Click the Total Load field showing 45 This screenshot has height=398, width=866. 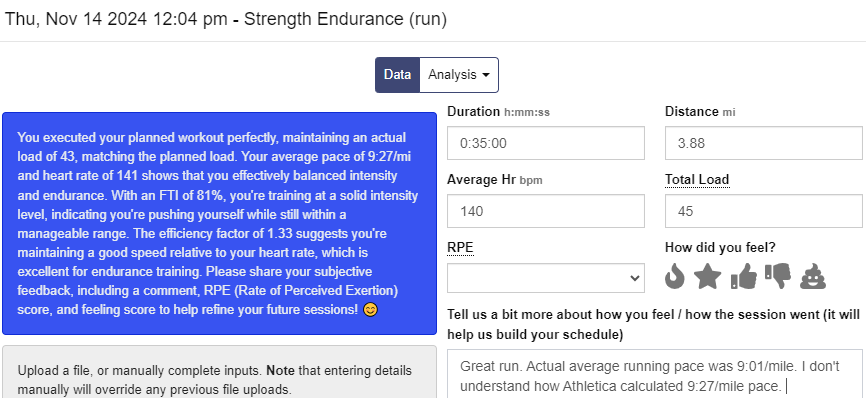(x=764, y=211)
